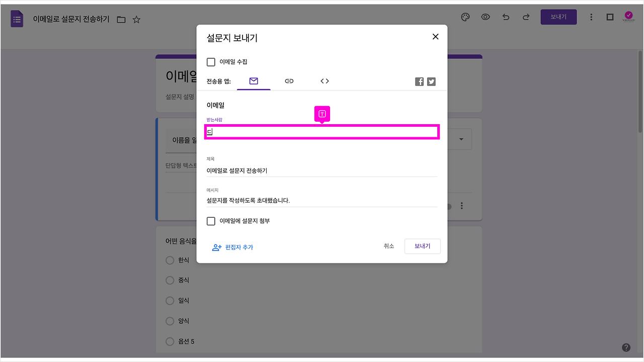Check 이메일에 설문지 첨부 option

click(x=211, y=221)
